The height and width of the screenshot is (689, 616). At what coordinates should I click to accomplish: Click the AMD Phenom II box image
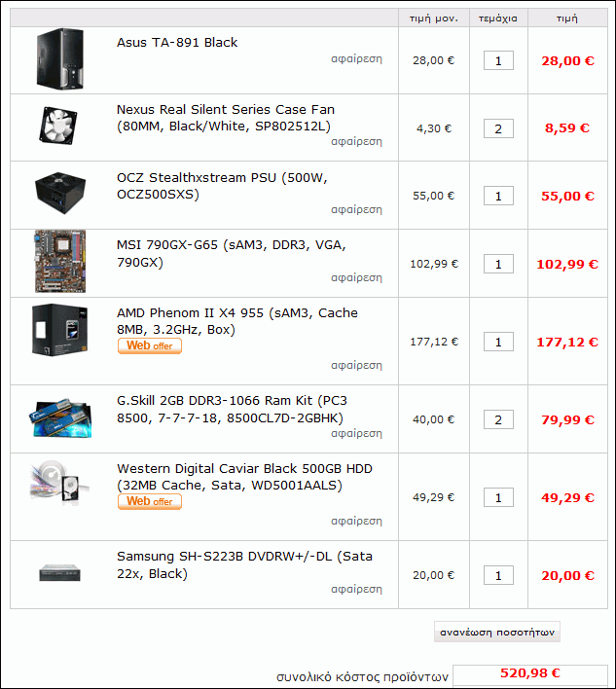click(60, 330)
